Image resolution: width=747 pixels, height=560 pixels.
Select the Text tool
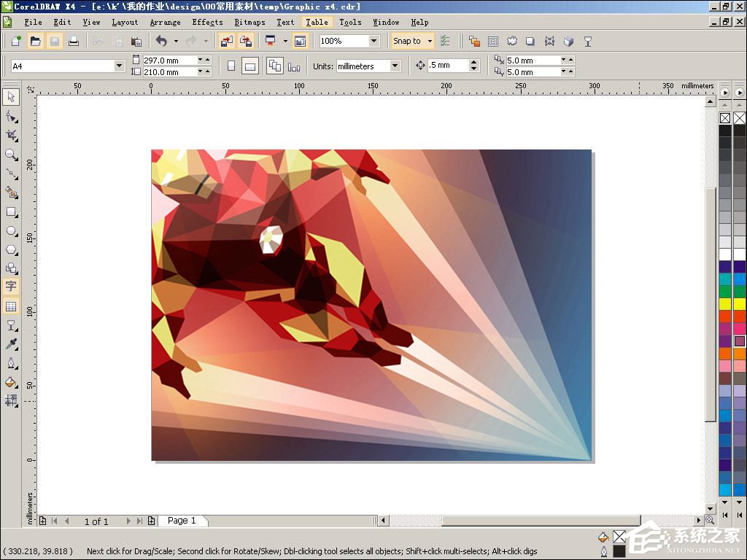(11, 286)
